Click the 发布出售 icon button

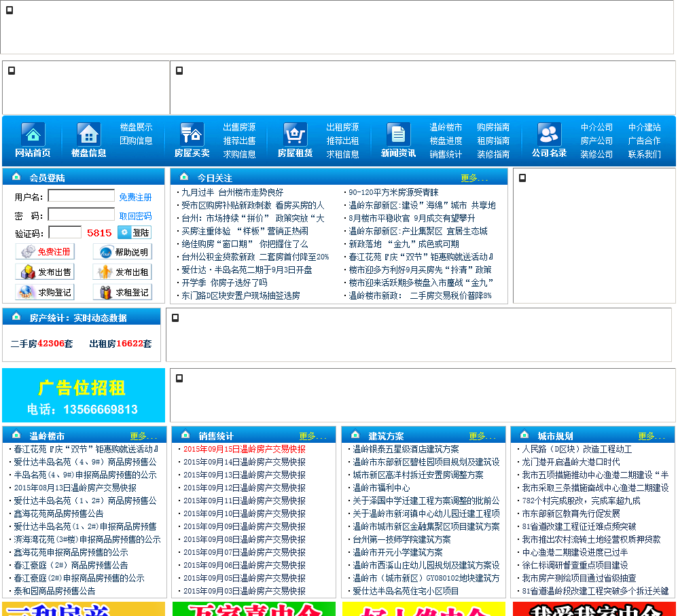45,272
